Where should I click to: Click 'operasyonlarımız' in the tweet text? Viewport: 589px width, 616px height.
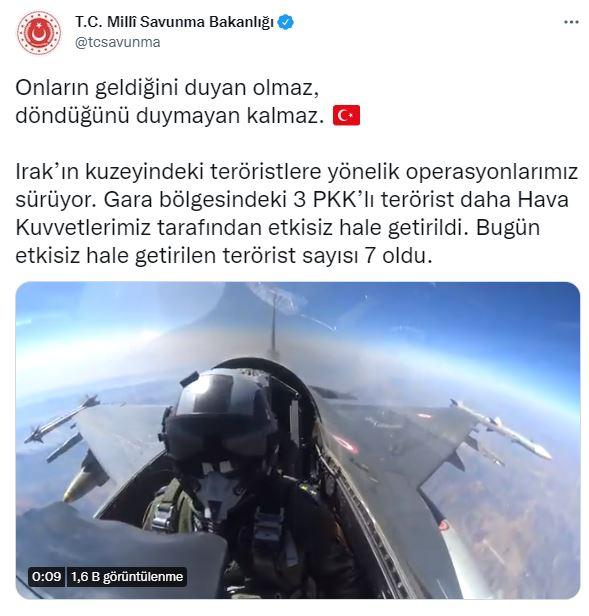pos(492,172)
